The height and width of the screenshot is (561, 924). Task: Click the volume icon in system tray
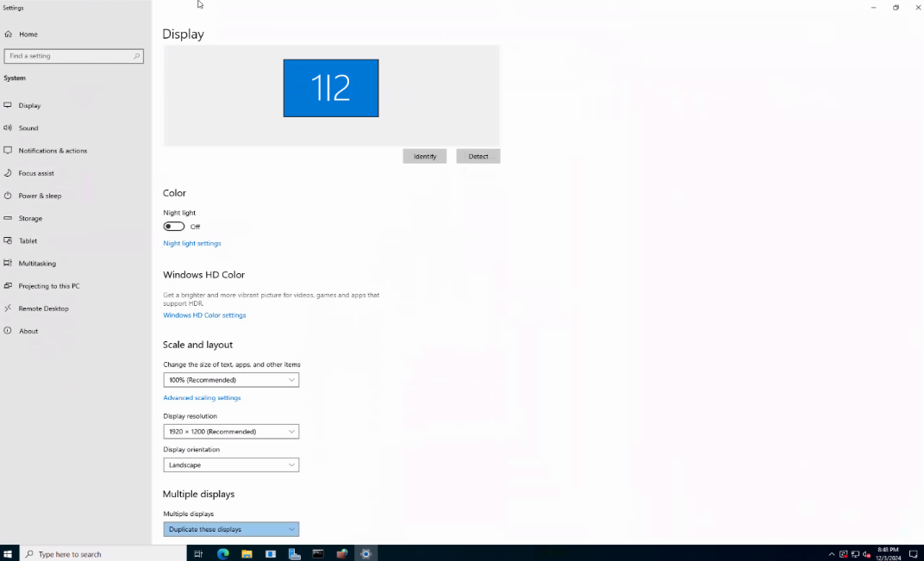(x=867, y=554)
